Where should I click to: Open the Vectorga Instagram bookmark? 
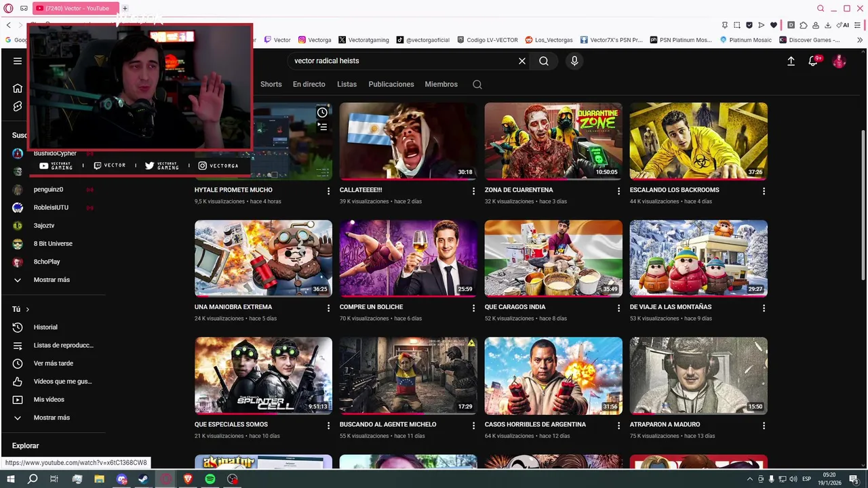point(315,40)
